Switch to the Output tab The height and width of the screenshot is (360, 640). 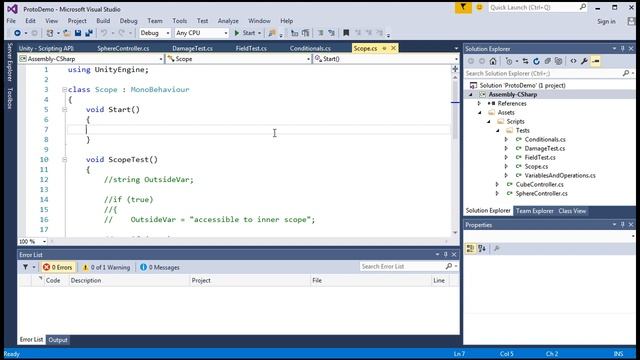point(58,340)
